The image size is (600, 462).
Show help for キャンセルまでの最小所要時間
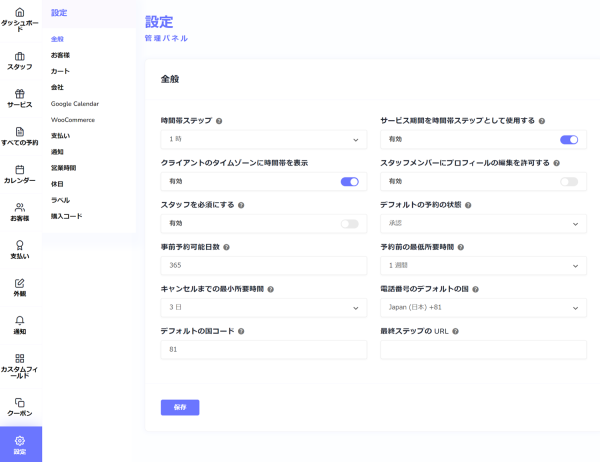point(271,289)
